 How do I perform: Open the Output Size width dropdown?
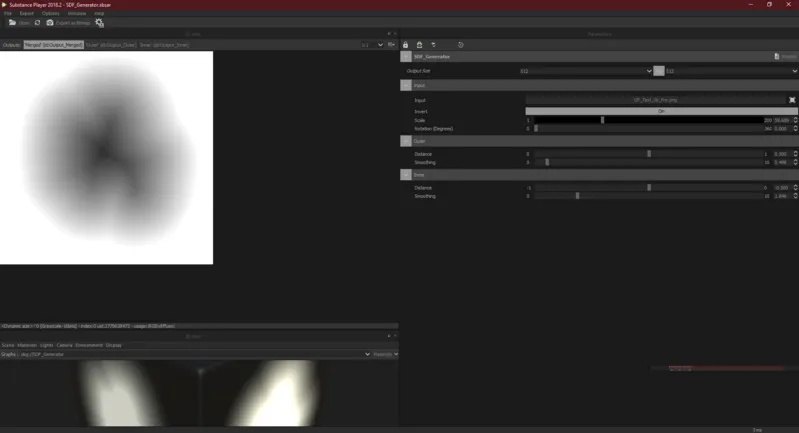point(585,71)
